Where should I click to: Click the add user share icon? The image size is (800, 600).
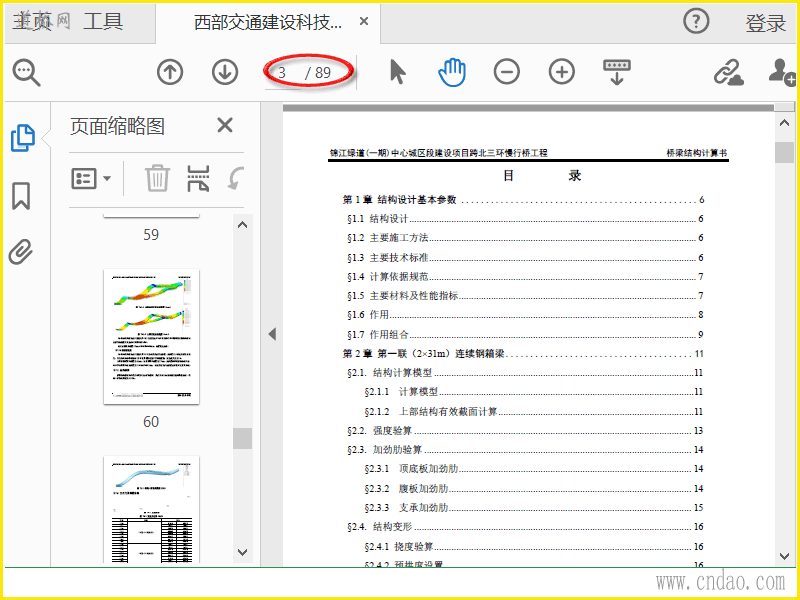point(782,72)
